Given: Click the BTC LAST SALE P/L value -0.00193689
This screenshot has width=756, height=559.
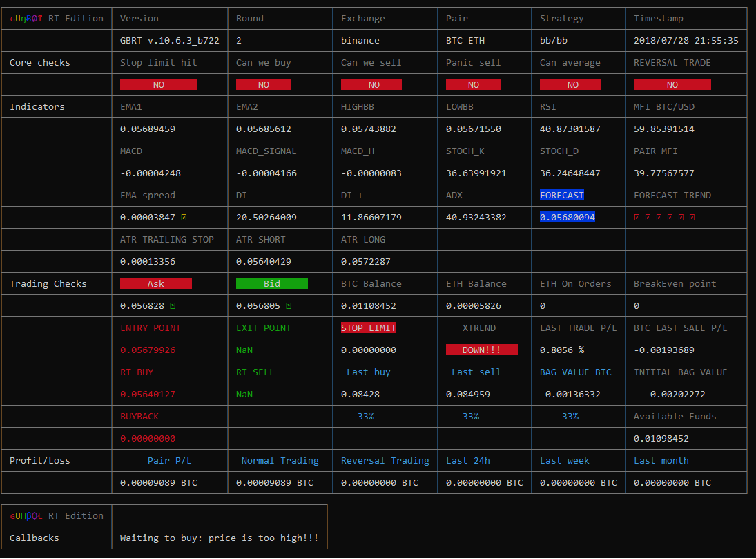Looking at the screenshot, I should 664,350.
